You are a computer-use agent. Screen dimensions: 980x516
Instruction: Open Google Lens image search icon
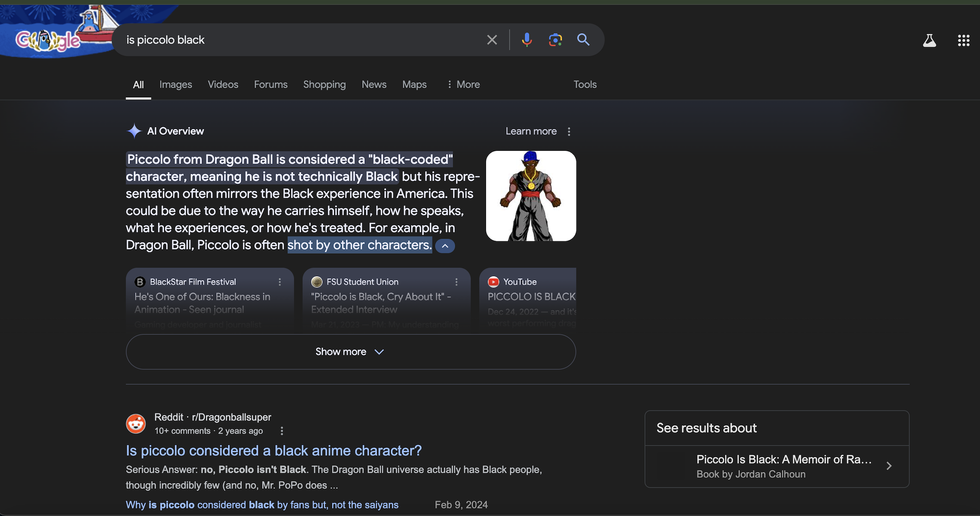[555, 40]
